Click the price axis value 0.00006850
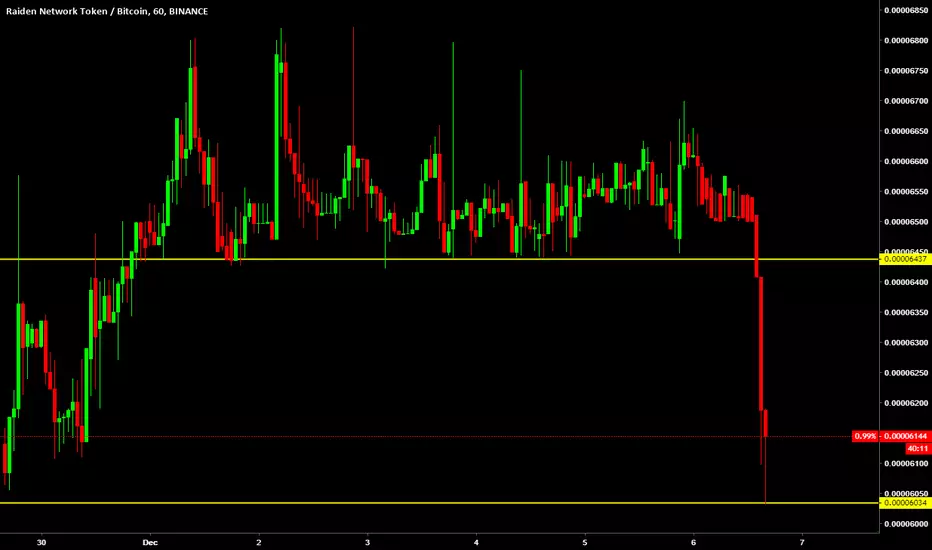The image size is (932, 550). (x=906, y=10)
